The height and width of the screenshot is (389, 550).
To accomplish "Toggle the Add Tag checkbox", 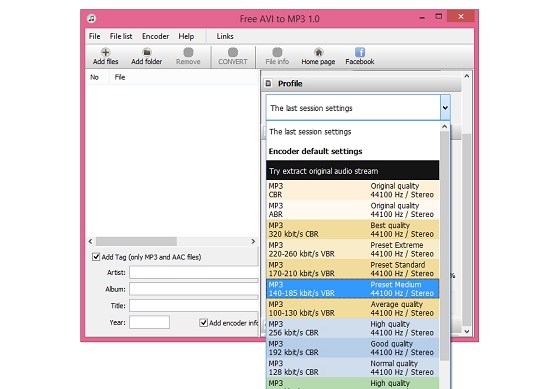I will tap(96, 257).
